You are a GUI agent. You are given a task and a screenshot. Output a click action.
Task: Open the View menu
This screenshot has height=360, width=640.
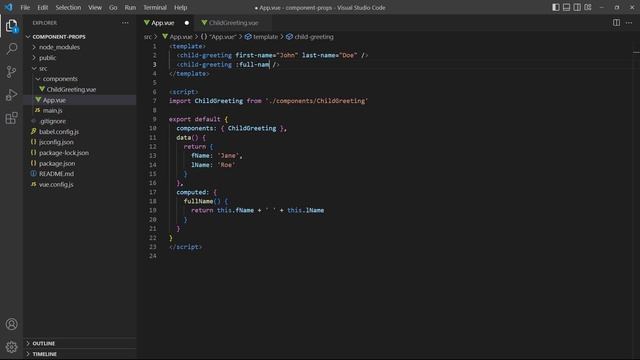95,7
